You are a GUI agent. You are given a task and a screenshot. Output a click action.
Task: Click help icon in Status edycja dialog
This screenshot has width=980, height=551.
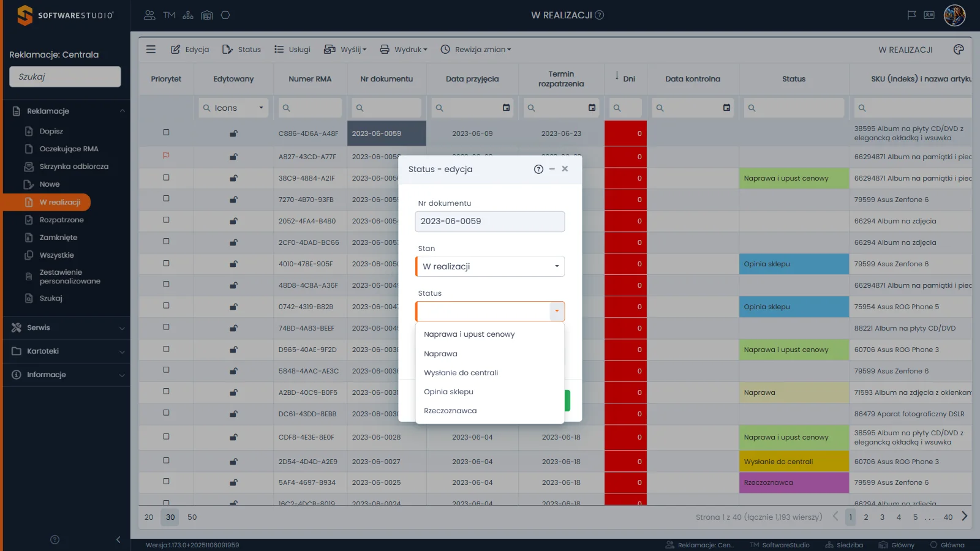(538, 170)
